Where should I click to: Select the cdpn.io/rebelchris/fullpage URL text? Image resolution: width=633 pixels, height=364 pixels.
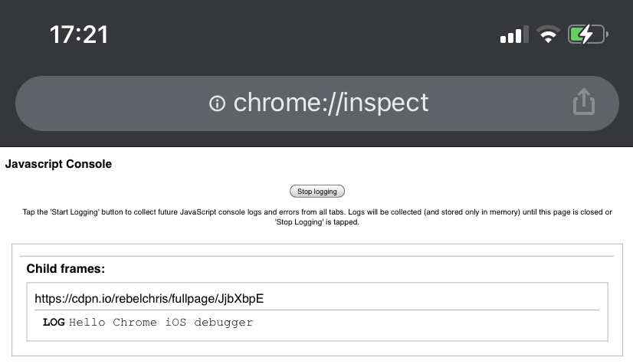coord(149,299)
